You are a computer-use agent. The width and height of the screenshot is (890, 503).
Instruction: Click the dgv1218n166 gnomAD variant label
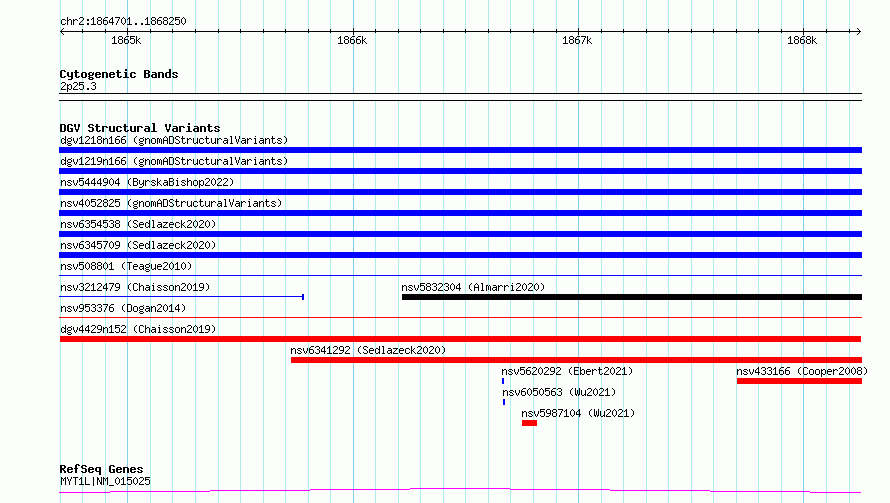coord(174,140)
